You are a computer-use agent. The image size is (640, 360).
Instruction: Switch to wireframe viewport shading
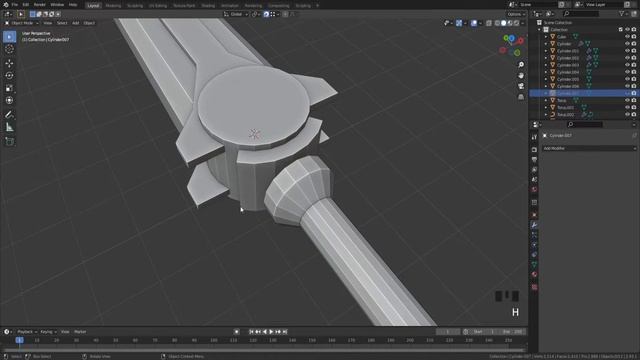tap(497, 23)
